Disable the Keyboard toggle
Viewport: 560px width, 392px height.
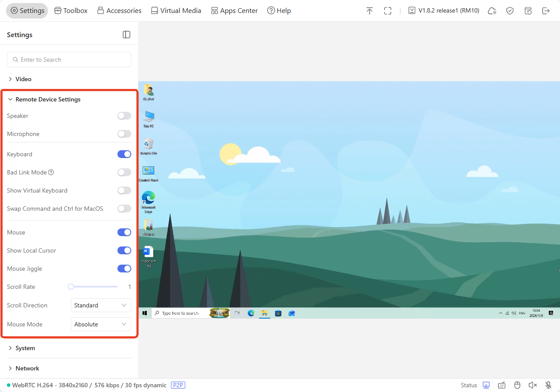tap(124, 154)
